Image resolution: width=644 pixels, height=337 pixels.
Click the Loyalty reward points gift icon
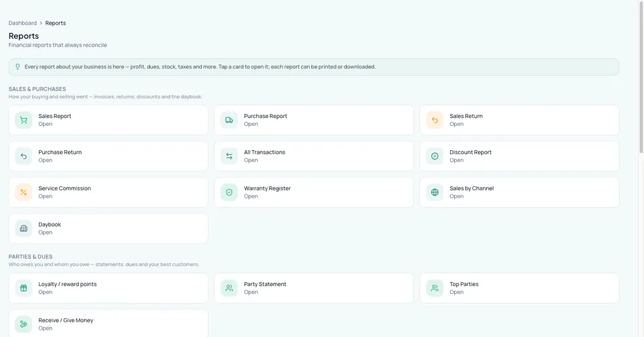click(x=23, y=288)
